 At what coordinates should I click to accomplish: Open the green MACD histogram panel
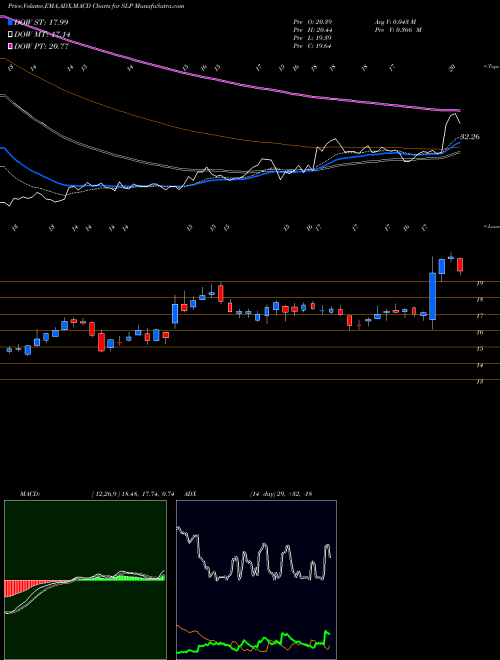coord(85,580)
